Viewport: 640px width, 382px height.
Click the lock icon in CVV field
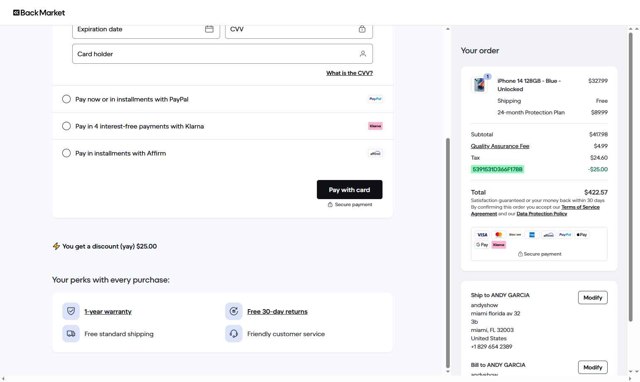click(362, 29)
